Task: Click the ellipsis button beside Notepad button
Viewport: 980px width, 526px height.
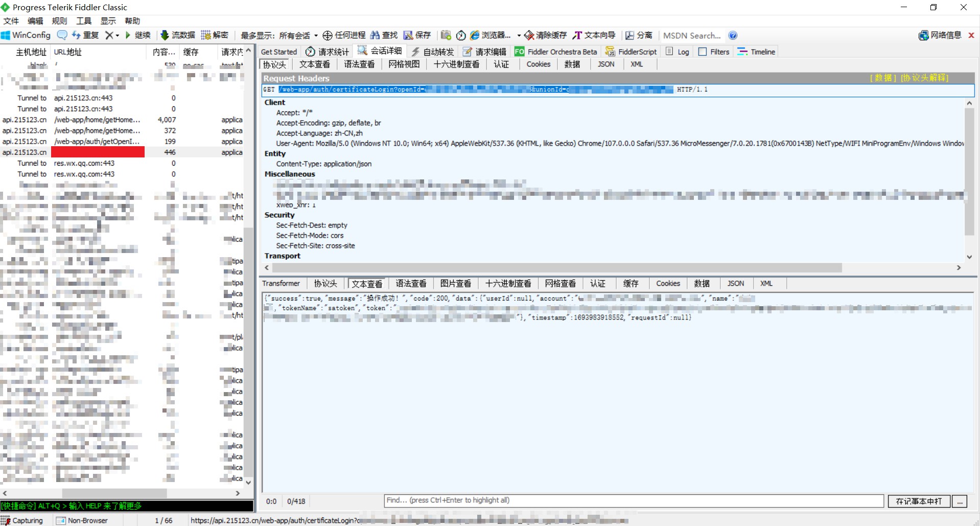Action: pyautogui.click(x=960, y=501)
